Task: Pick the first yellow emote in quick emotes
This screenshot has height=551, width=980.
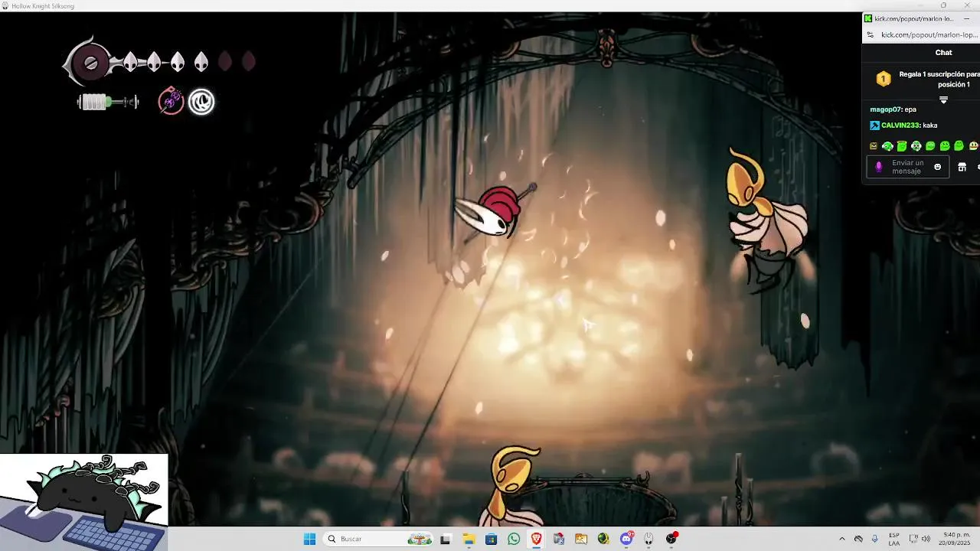Action: coord(874,145)
